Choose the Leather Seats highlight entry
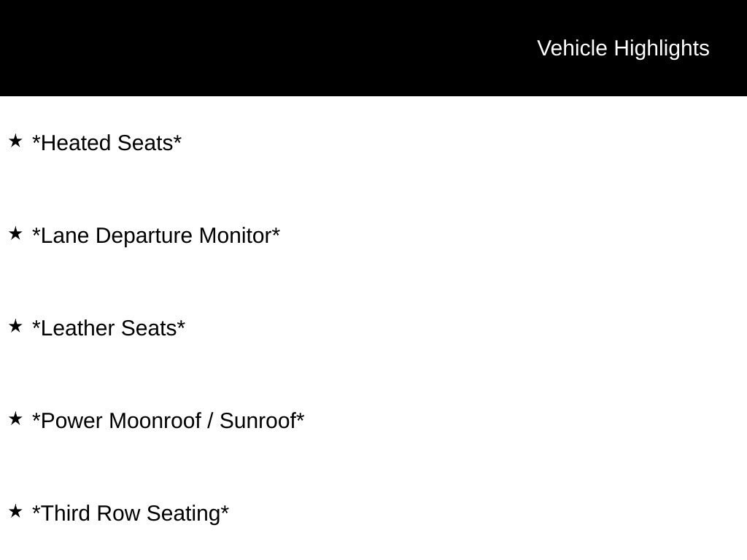Screen dimensions: 747x560 click(109, 328)
